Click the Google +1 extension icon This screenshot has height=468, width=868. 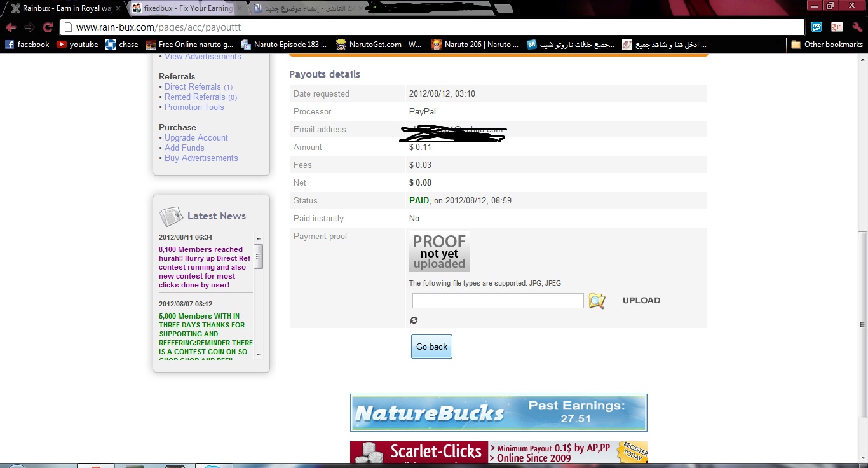pyautogui.click(x=837, y=27)
